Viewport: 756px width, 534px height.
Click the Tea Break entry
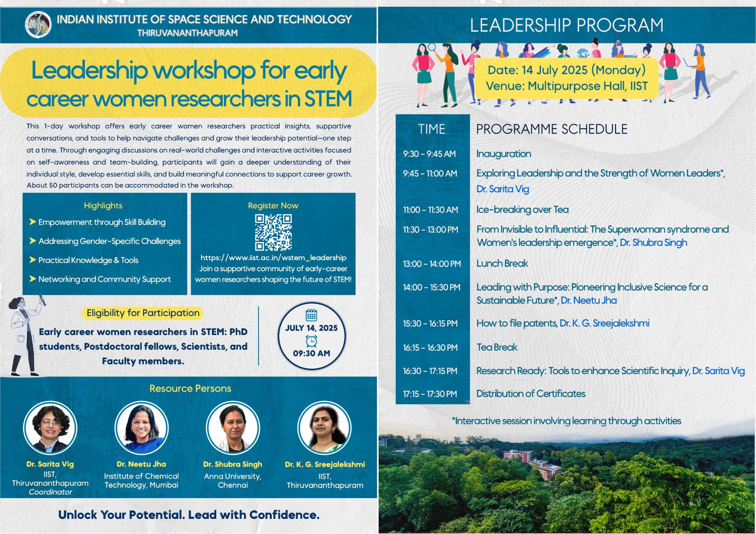pos(497,347)
